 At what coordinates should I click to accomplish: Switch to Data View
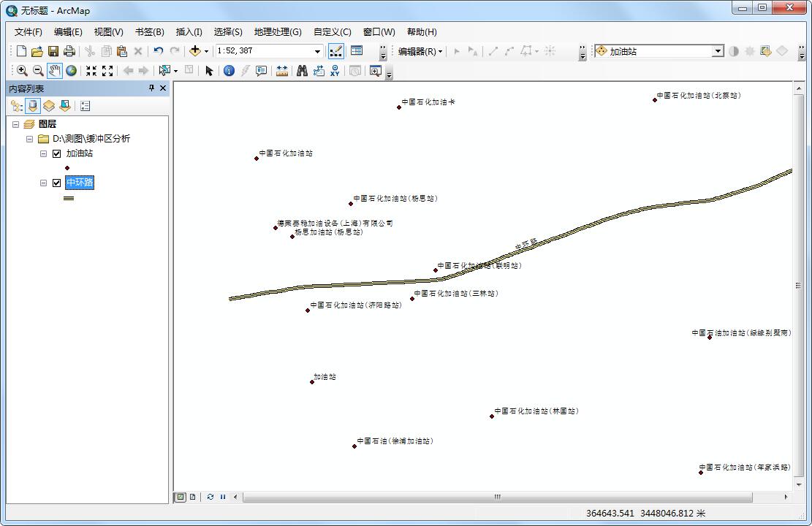pyautogui.click(x=181, y=497)
